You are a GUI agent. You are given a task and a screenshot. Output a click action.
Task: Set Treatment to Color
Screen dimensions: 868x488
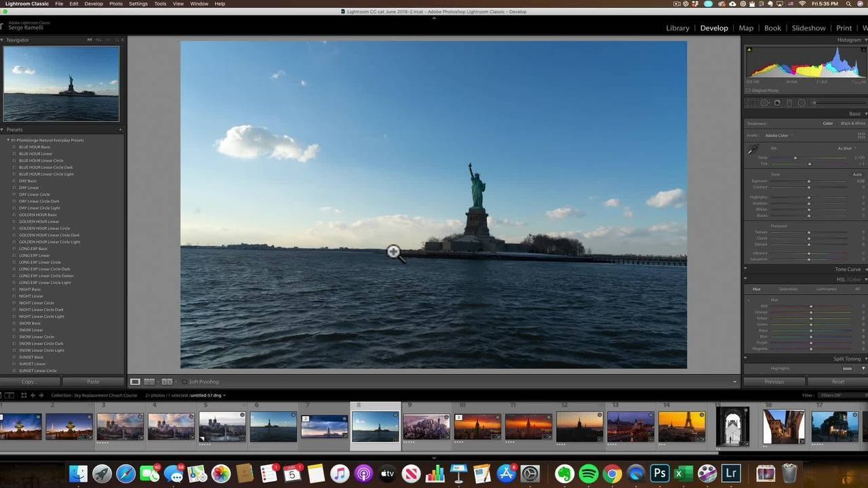pos(828,123)
